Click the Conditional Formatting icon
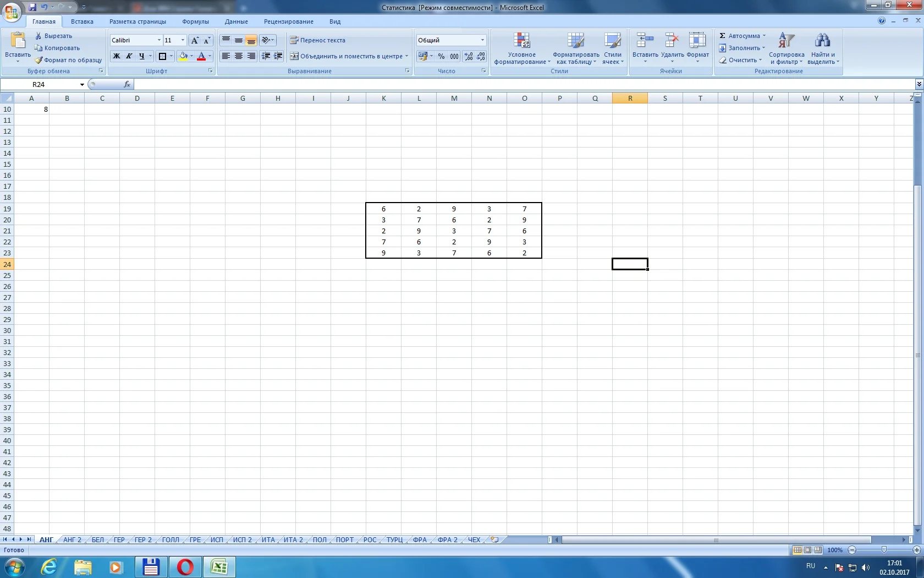This screenshot has height=578, width=924. (x=521, y=41)
